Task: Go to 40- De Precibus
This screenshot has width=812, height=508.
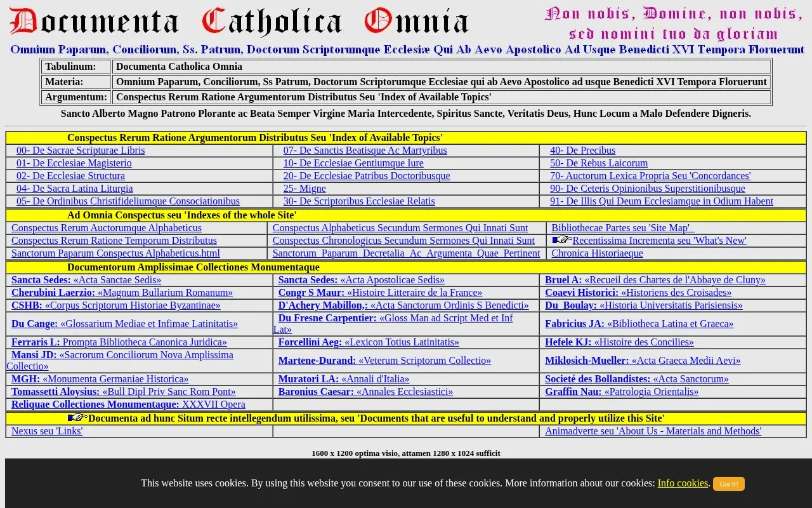Action: [582, 150]
